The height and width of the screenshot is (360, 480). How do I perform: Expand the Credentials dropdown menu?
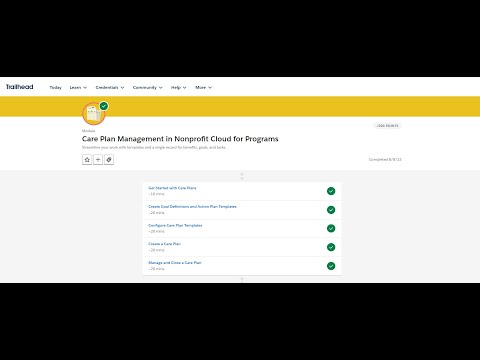tap(110, 88)
